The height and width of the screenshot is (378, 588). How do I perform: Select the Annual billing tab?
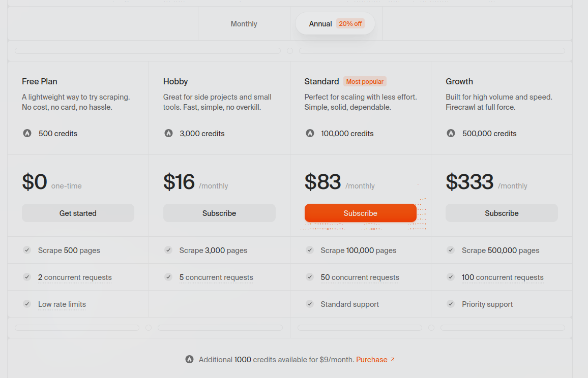tap(320, 24)
